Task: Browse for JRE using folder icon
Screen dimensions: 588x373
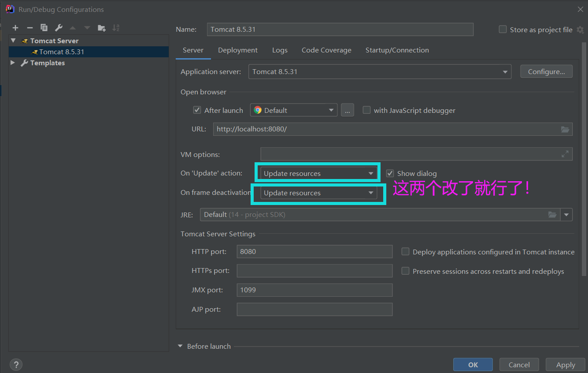Action: 552,215
